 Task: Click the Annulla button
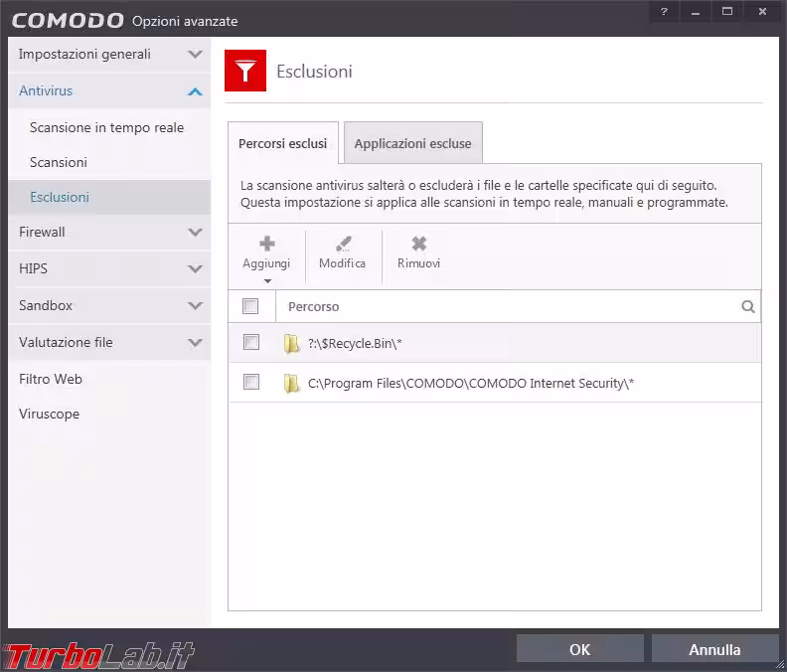pos(714,649)
